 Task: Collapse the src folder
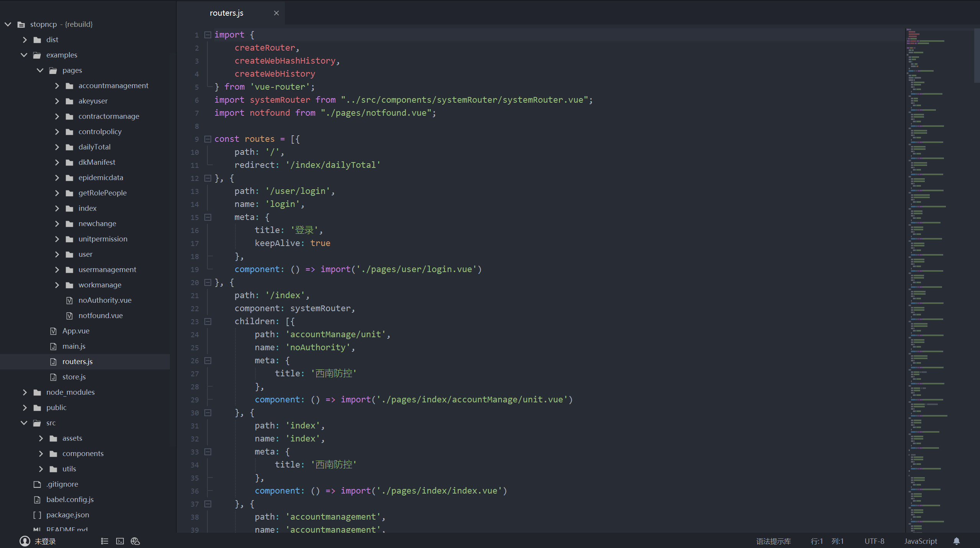click(x=24, y=423)
